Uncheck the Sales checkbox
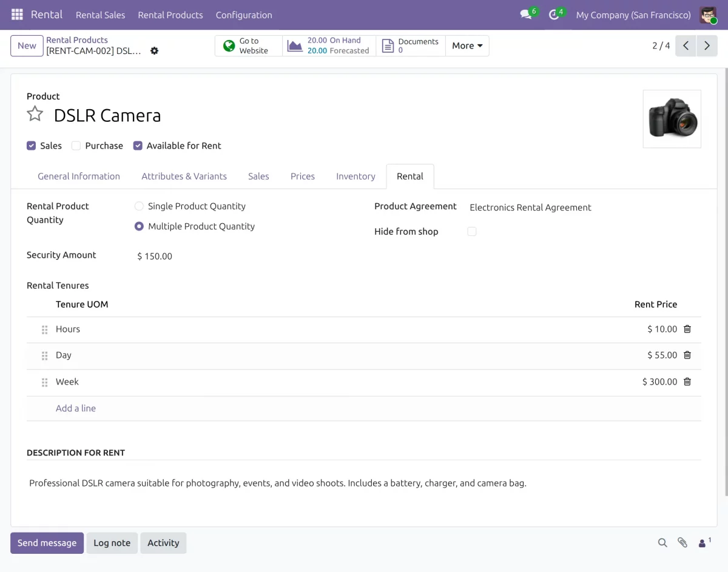The width and height of the screenshot is (728, 572). pyautogui.click(x=31, y=146)
